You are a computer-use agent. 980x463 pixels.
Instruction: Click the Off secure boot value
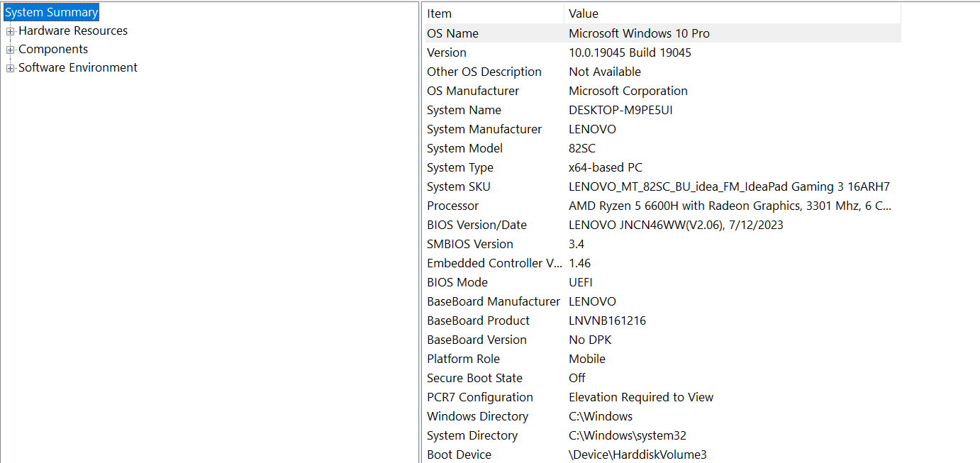tap(577, 378)
